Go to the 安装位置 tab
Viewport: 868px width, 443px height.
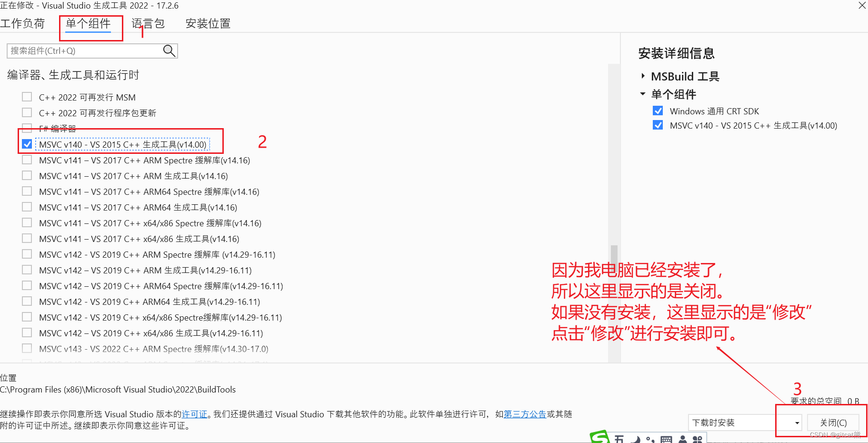208,23
